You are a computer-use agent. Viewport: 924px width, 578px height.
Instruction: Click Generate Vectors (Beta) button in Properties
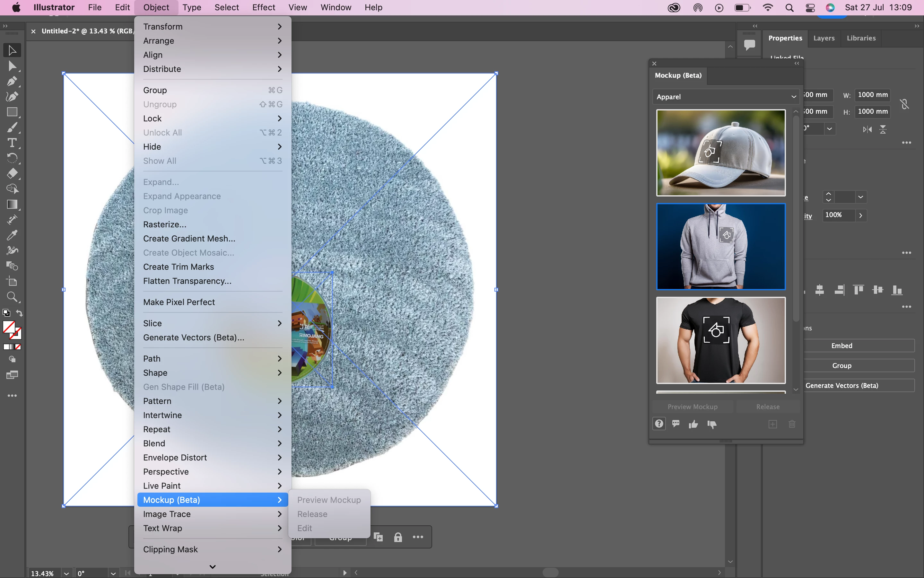(841, 385)
